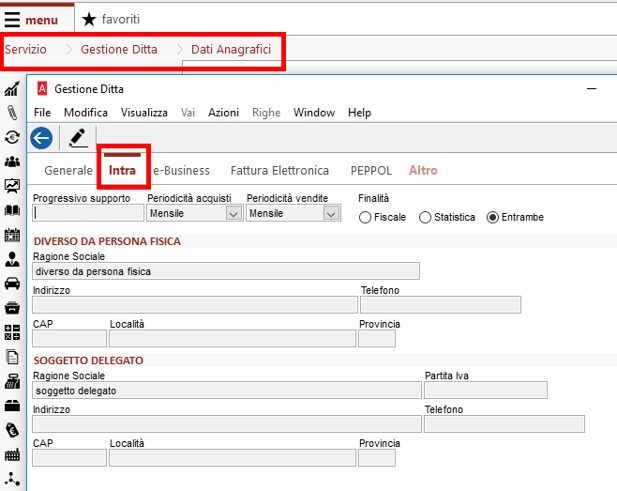Select the Statistica radio button
Image resolution: width=617 pixels, height=491 pixels.
pyautogui.click(x=425, y=217)
